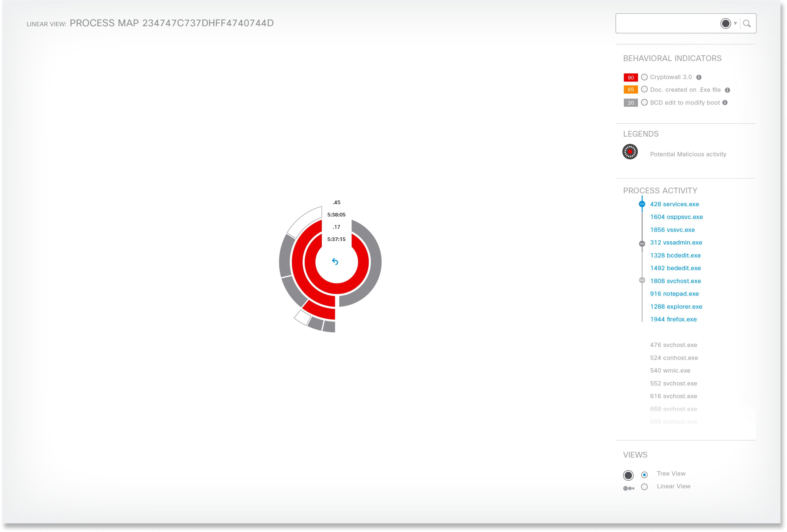Click the gray 20 severity badge
787x532 pixels.
click(631, 103)
